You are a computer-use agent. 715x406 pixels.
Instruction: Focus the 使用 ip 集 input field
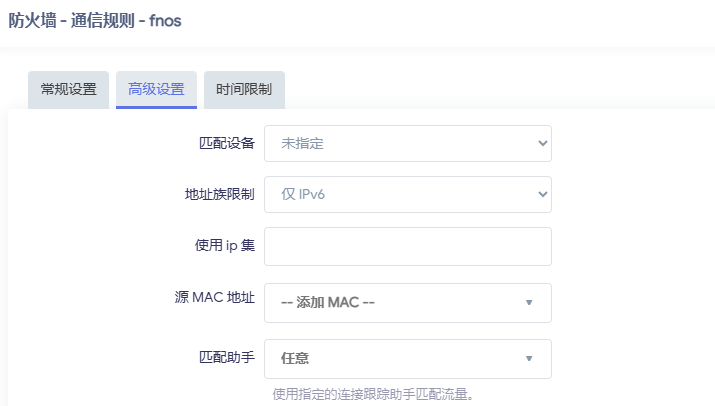(x=407, y=246)
